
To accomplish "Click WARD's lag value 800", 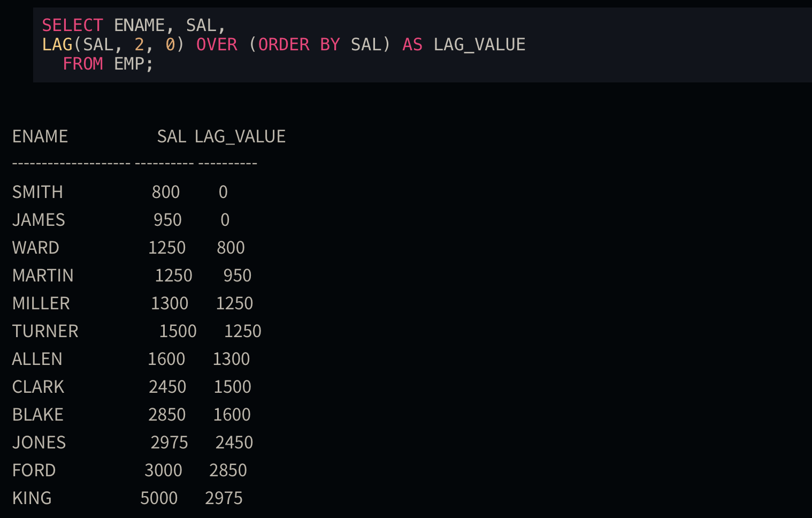I will click(231, 248).
